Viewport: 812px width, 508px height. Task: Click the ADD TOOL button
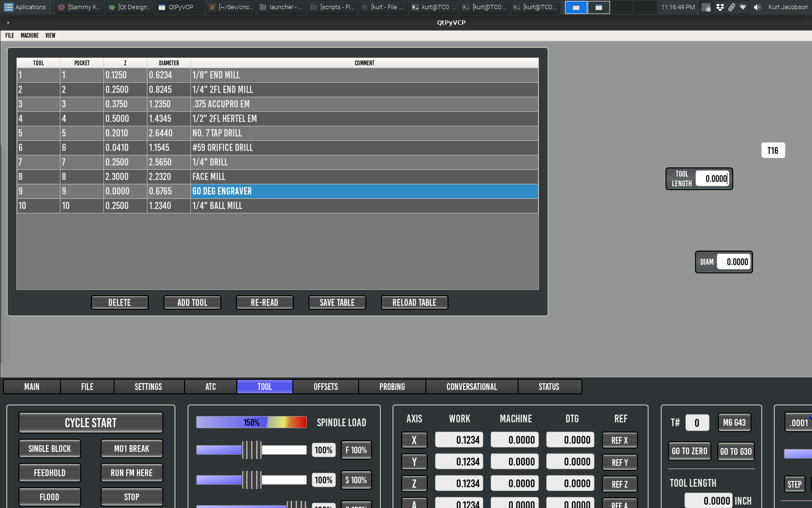coord(192,302)
